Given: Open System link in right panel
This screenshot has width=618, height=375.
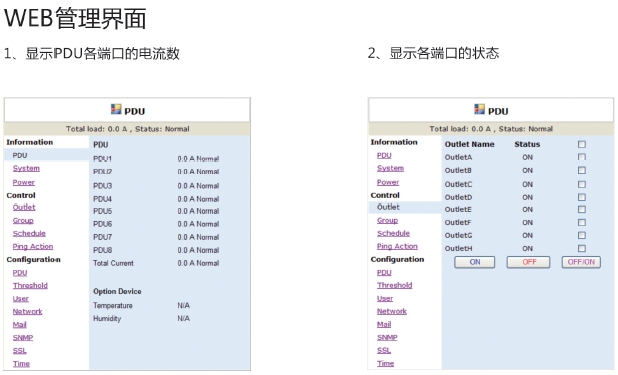Looking at the screenshot, I should point(390,168).
